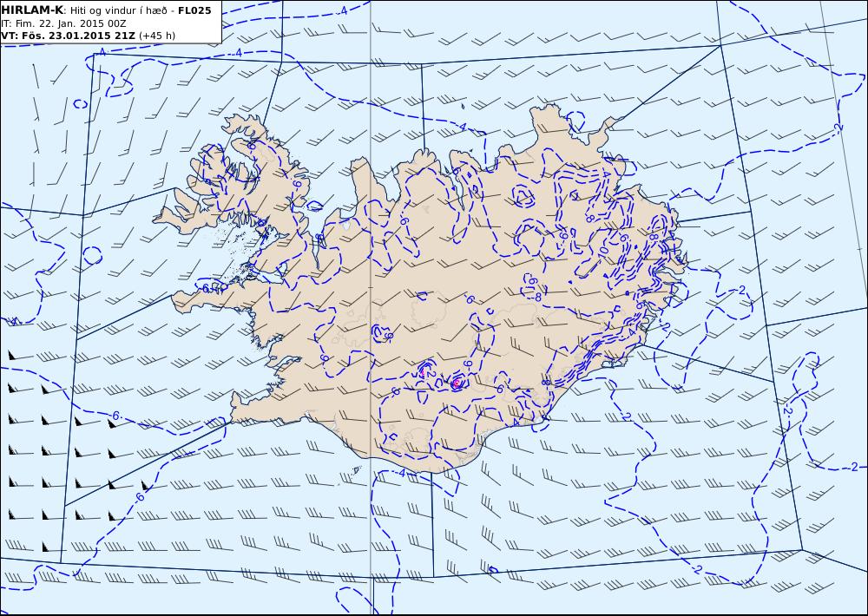
Task: Click the '(+45 h)' forecast offset text
Action: point(156,36)
